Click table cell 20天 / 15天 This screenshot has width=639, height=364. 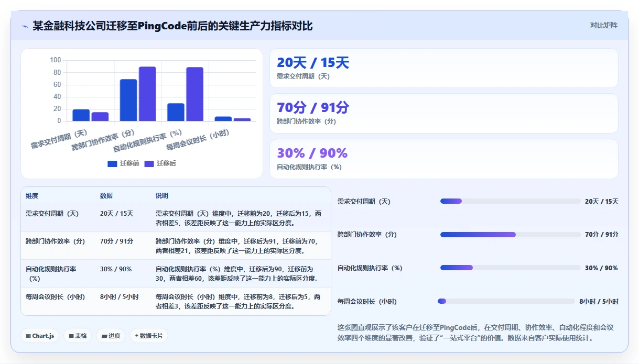pos(117,214)
